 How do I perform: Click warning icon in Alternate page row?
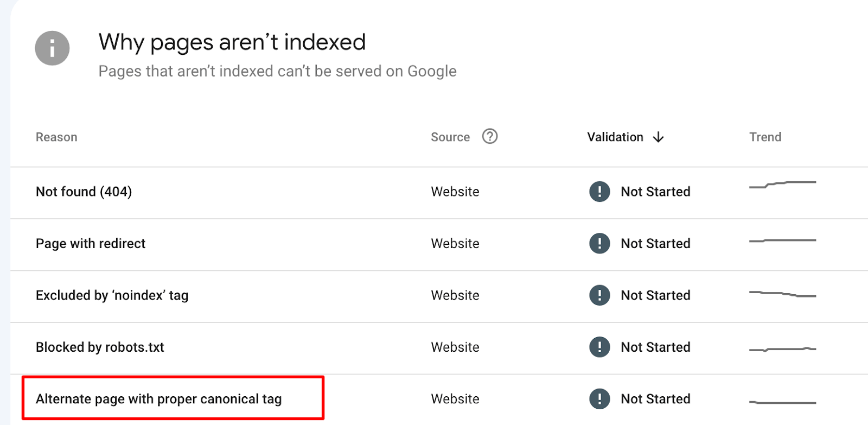click(599, 399)
